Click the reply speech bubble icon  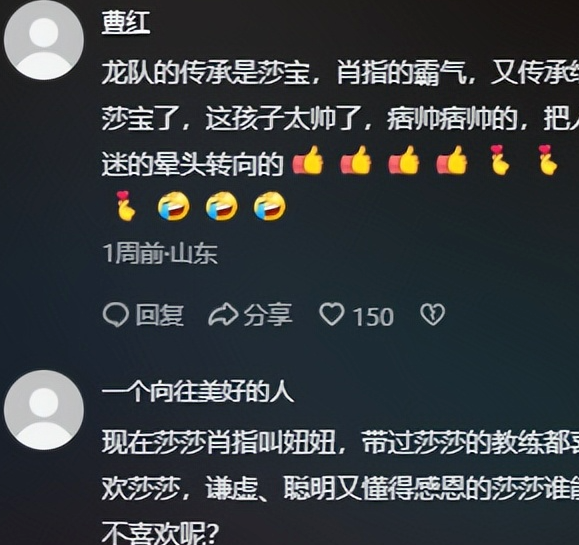[116, 315]
